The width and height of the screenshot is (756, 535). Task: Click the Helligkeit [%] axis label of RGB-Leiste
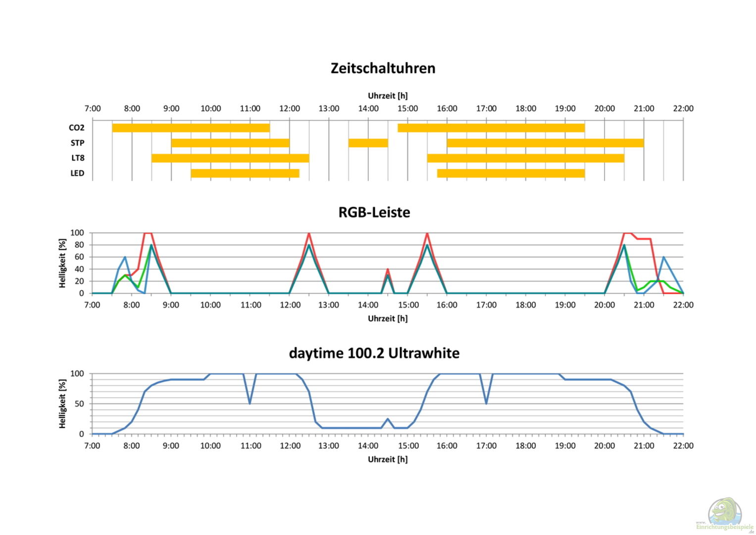pos(62,263)
